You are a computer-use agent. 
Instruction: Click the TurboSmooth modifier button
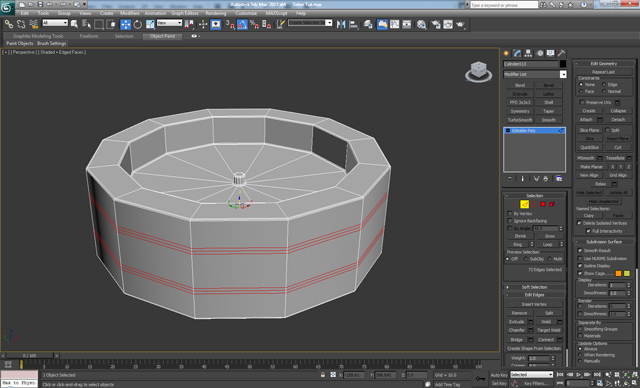[520, 120]
